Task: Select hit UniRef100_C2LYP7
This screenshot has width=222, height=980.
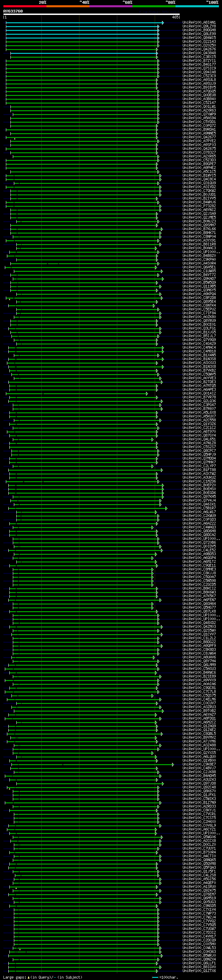Action: [199, 466]
